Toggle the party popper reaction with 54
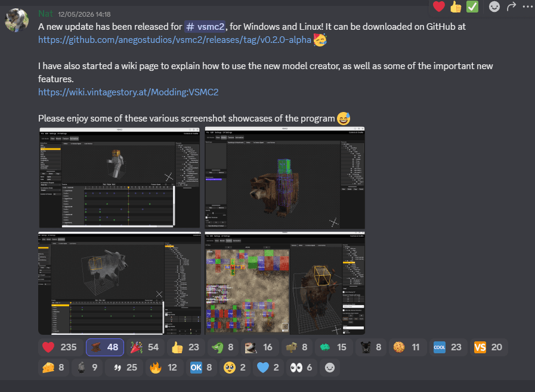The width and height of the screenshot is (535, 392). coord(146,347)
